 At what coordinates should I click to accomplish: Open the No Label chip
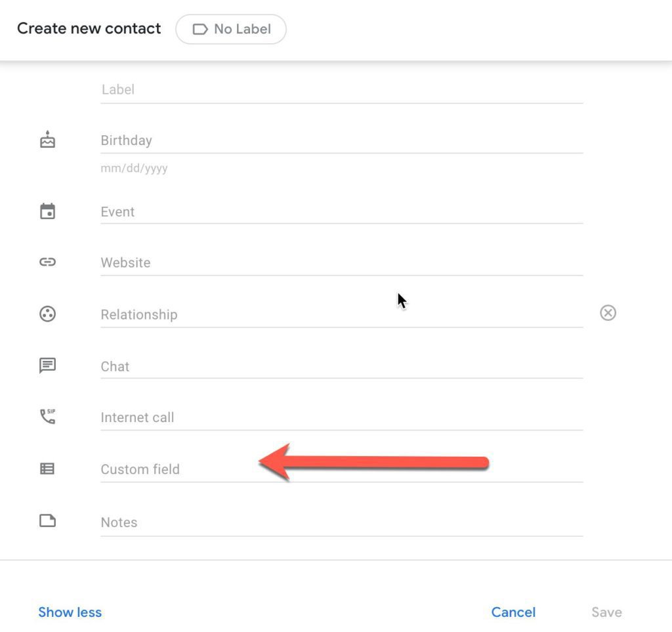231,29
